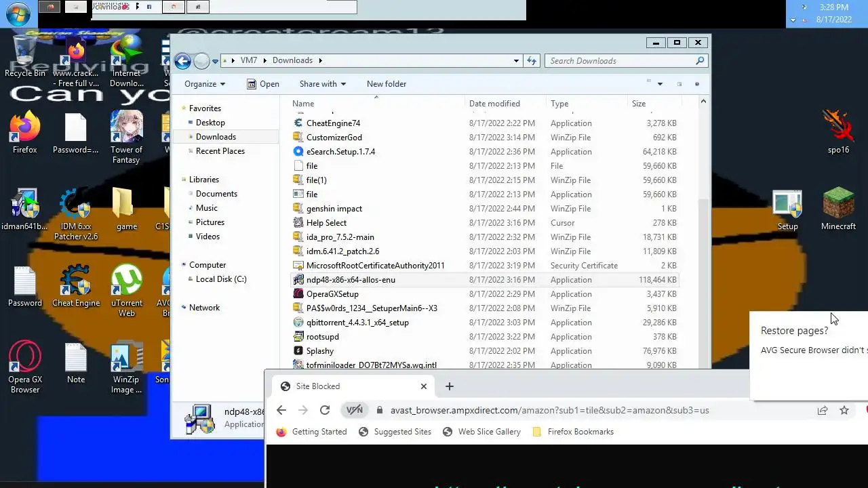This screenshot has height=488, width=868.
Task: Click the system tray clock
Action: point(833,14)
